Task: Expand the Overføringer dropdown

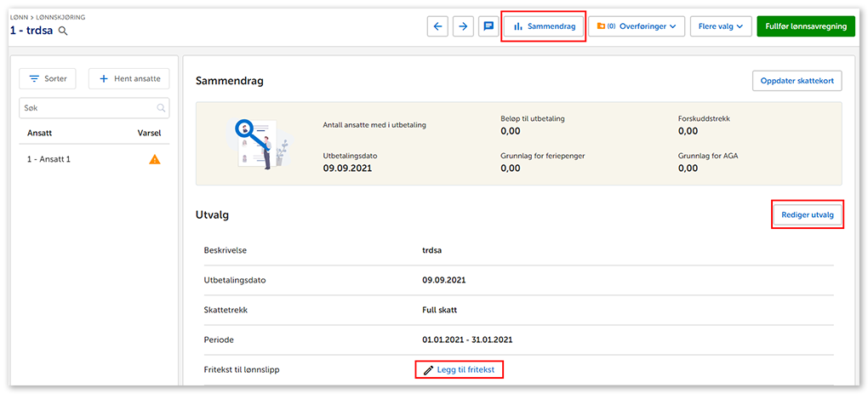Action: tap(637, 26)
